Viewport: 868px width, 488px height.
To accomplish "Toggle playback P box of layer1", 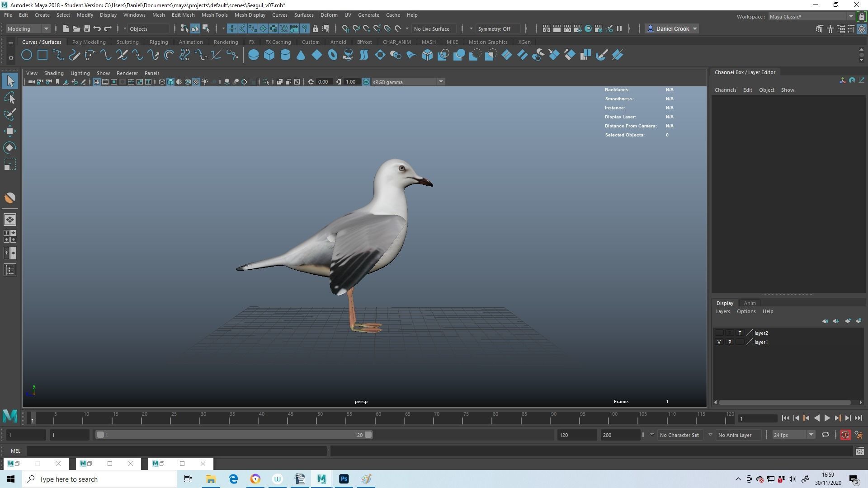I will pyautogui.click(x=729, y=342).
